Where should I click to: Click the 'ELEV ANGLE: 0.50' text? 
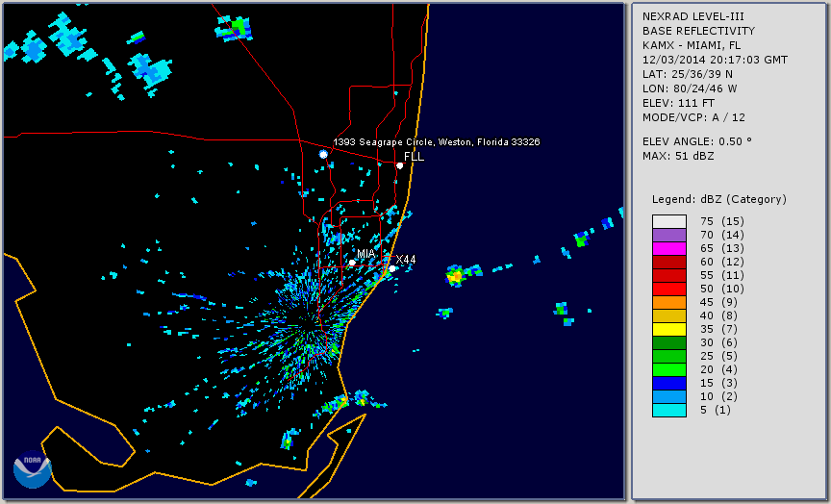pos(697,141)
